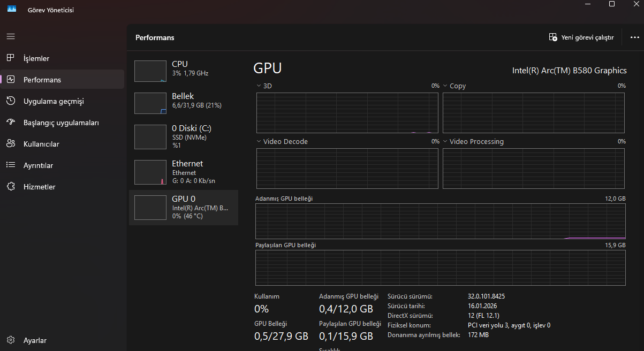Click the 0,1/15,9 GB shared memory value
Screen dimensions: 644x351
(x=346, y=336)
